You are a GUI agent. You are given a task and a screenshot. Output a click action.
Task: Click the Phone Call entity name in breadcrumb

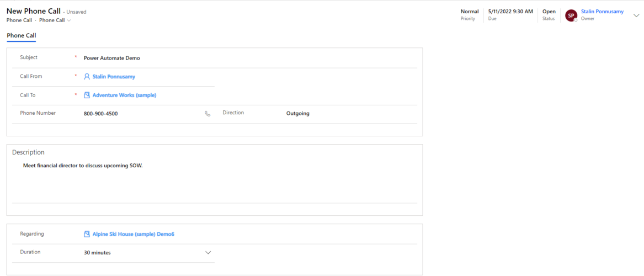19,20
